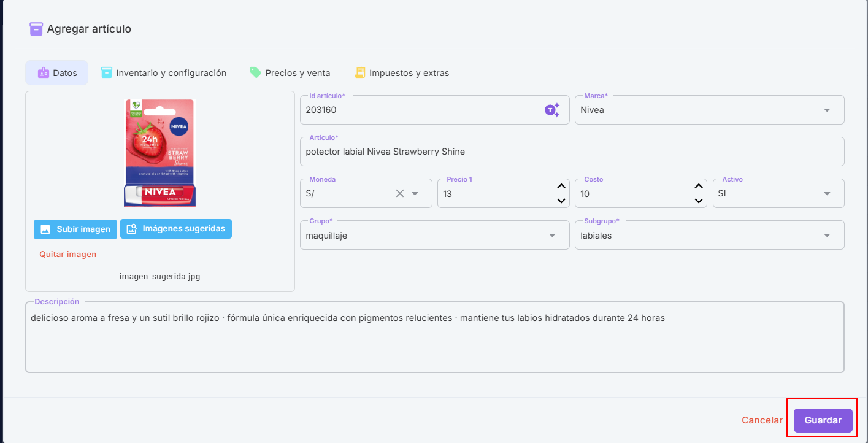Go to the Precios y venta tab

coord(290,73)
